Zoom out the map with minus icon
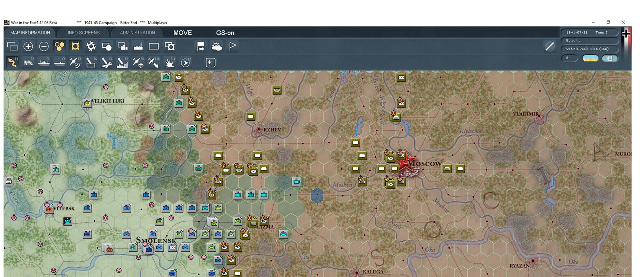The width and height of the screenshot is (644, 277). coord(44,46)
